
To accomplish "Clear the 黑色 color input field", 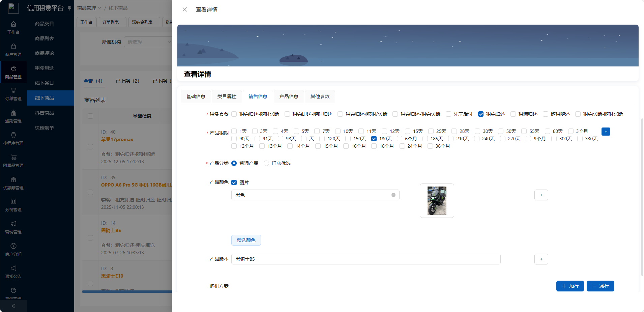I will 393,195.
